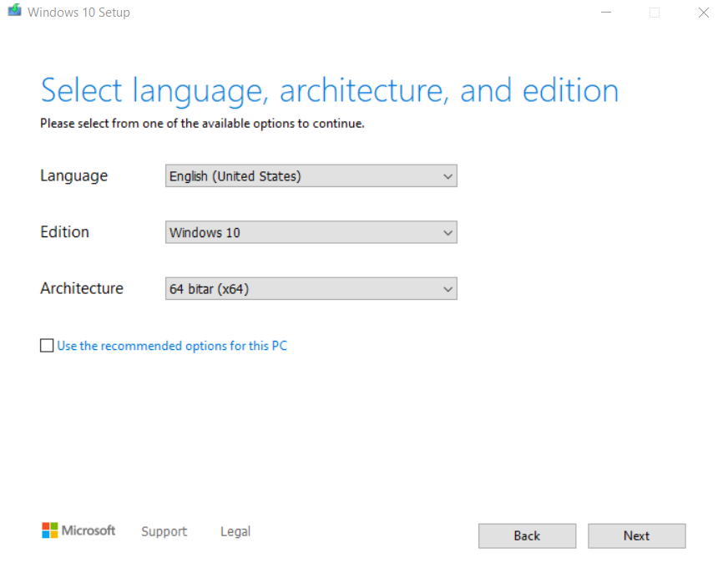The width and height of the screenshot is (728, 573).
Task: Close the Windows 10 Setup window
Action: pyautogui.click(x=703, y=13)
